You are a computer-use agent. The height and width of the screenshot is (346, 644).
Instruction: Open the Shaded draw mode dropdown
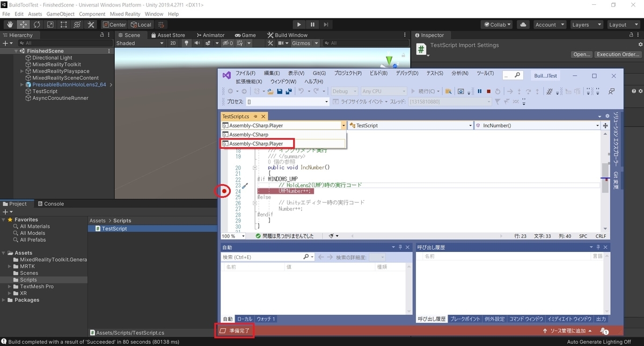coord(140,43)
